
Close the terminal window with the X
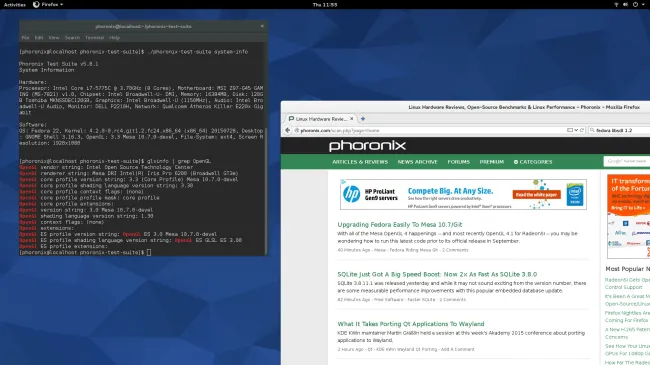(x=262, y=26)
